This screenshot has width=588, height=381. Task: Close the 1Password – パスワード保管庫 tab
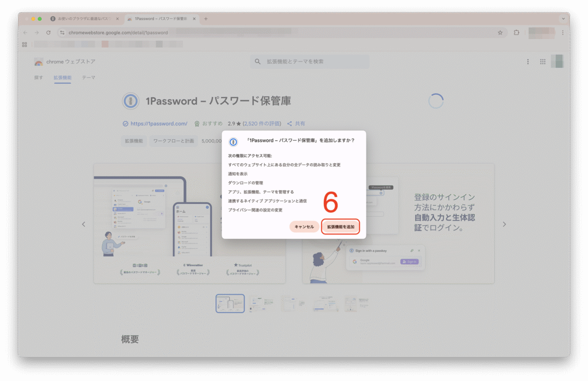194,19
